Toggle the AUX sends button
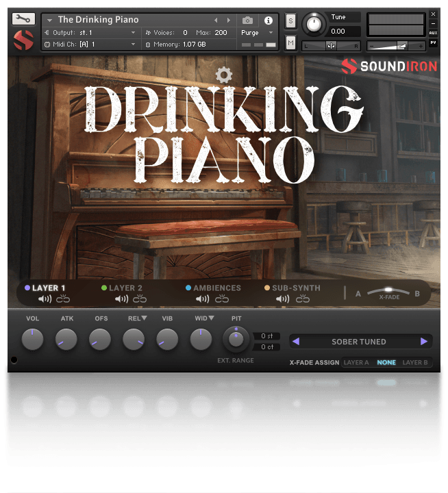 433,33
